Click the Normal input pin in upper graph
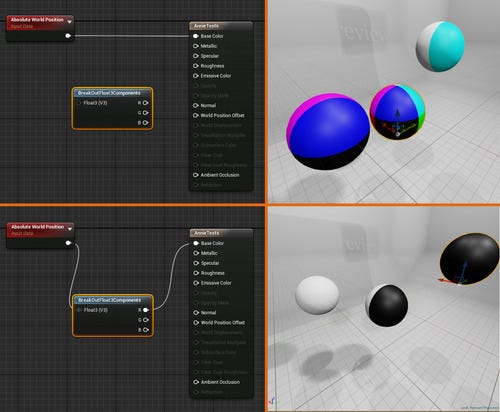The width and height of the screenshot is (500, 412). 196,105
